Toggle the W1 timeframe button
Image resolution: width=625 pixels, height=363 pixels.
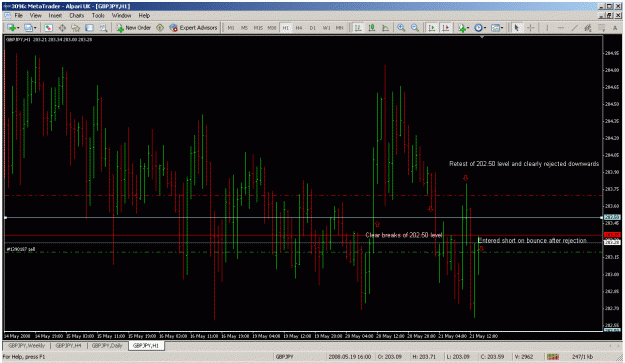point(326,28)
